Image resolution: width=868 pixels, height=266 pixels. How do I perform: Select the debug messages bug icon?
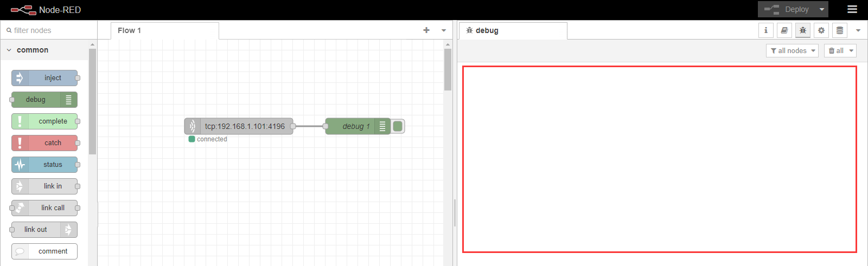pyautogui.click(x=803, y=30)
